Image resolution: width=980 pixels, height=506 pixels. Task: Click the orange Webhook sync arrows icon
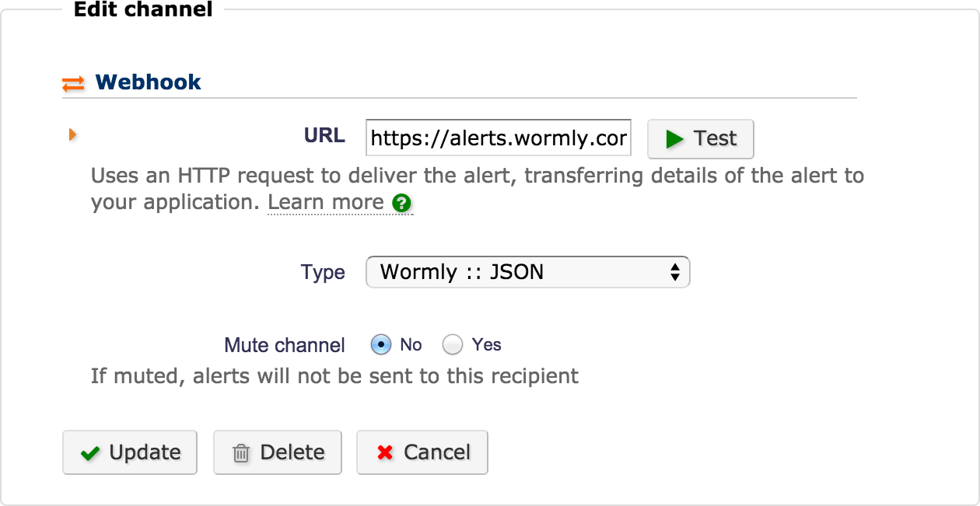[x=73, y=82]
